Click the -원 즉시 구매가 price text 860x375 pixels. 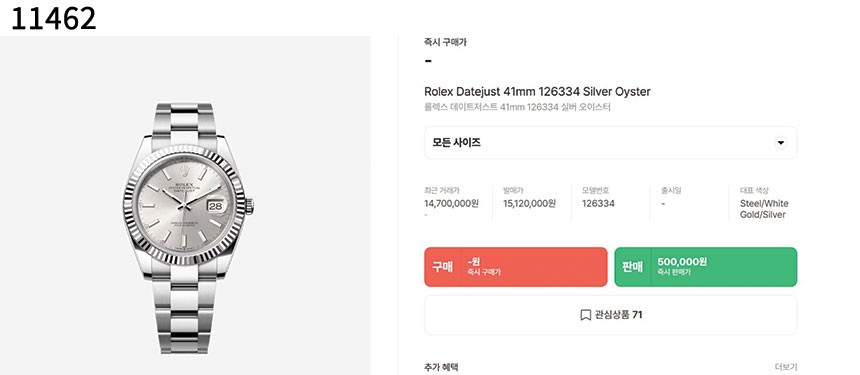click(x=484, y=266)
